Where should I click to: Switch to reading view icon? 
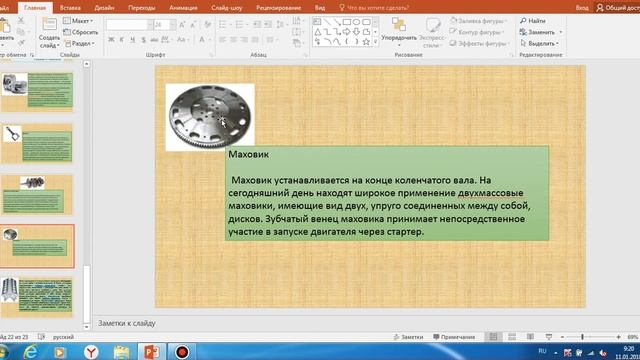[x=530, y=337]
